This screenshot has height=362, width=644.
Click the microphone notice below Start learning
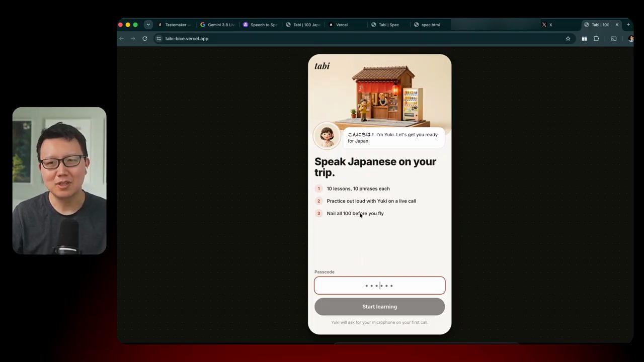click(x=380, y=322)
